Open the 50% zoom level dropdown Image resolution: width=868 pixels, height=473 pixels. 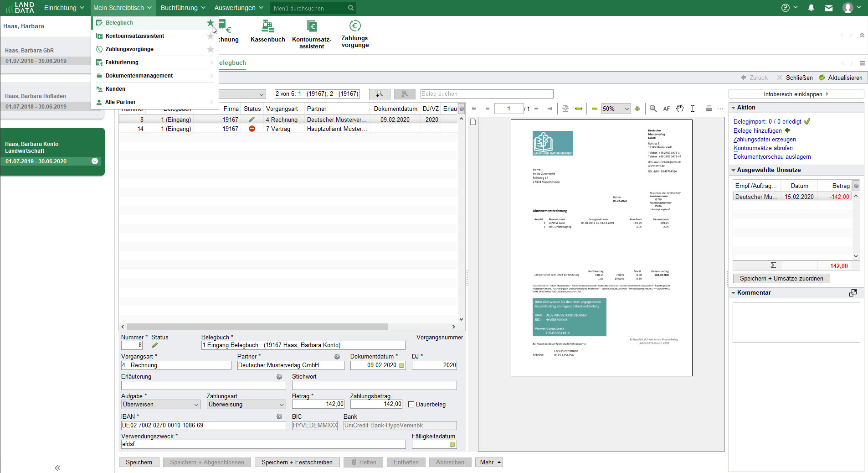pos(627,109)
